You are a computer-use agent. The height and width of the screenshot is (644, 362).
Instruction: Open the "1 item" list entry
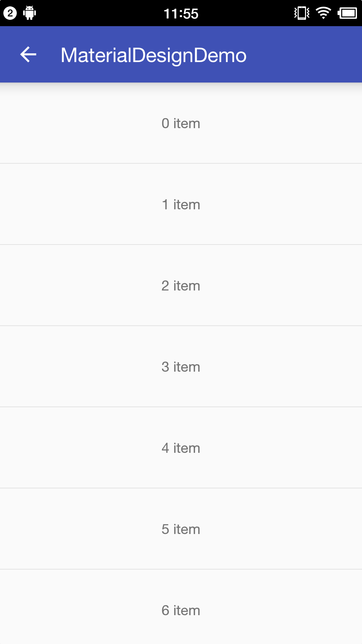pyautogui.click(x=181, y=205)
